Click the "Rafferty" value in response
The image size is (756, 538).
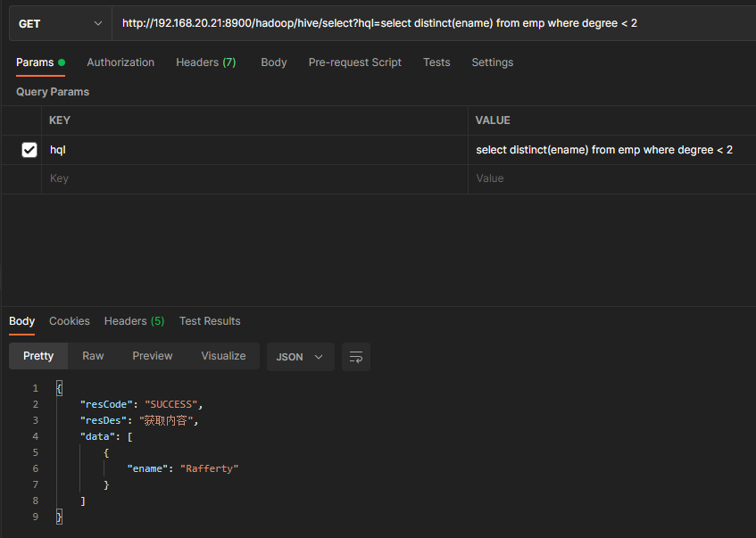209,468
